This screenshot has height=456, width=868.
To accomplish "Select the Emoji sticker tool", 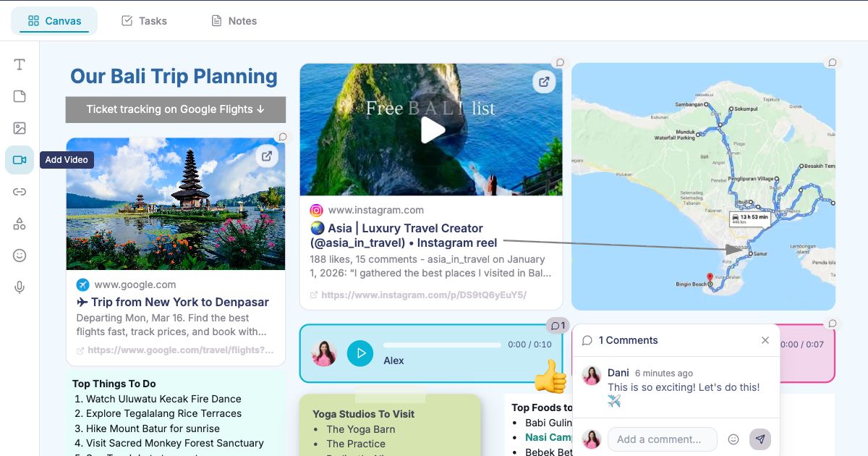I will [x=20, y=255].
